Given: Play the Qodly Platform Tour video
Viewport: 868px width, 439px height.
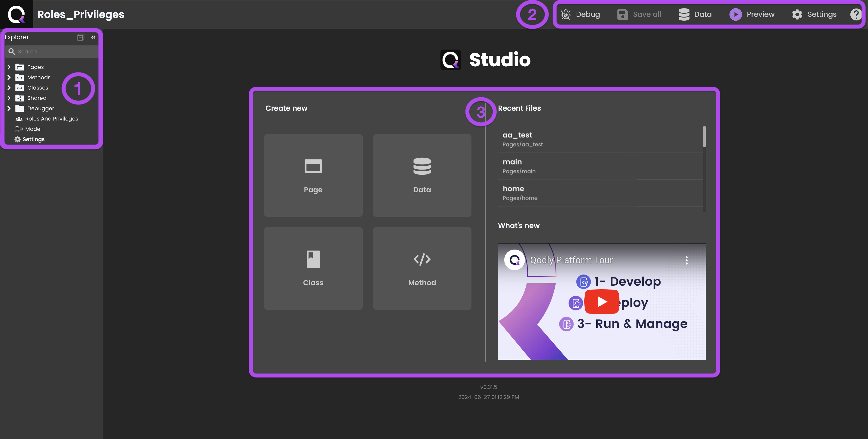Looking at the screenshot, I should tap(602, 302).
